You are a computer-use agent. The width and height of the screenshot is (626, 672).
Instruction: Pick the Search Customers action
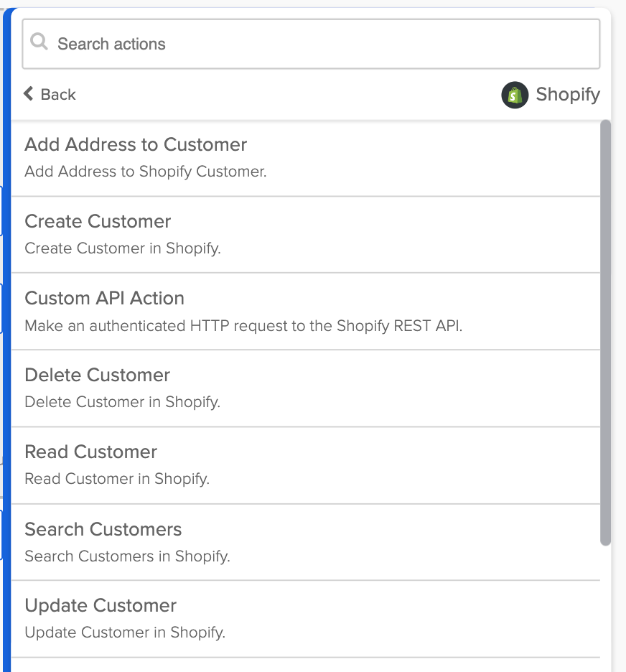pyautogui.click(x=103, y=529)
